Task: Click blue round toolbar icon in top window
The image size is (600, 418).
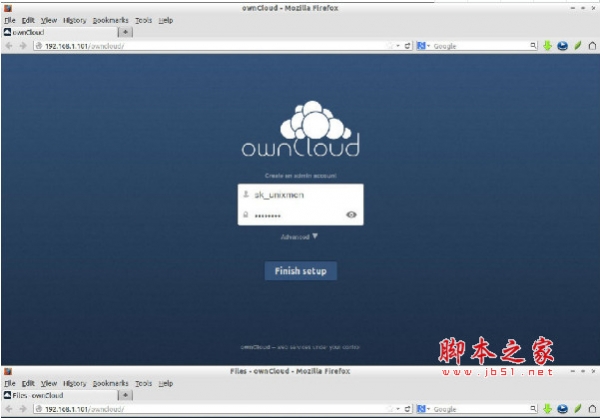Action: click(562, 46)
